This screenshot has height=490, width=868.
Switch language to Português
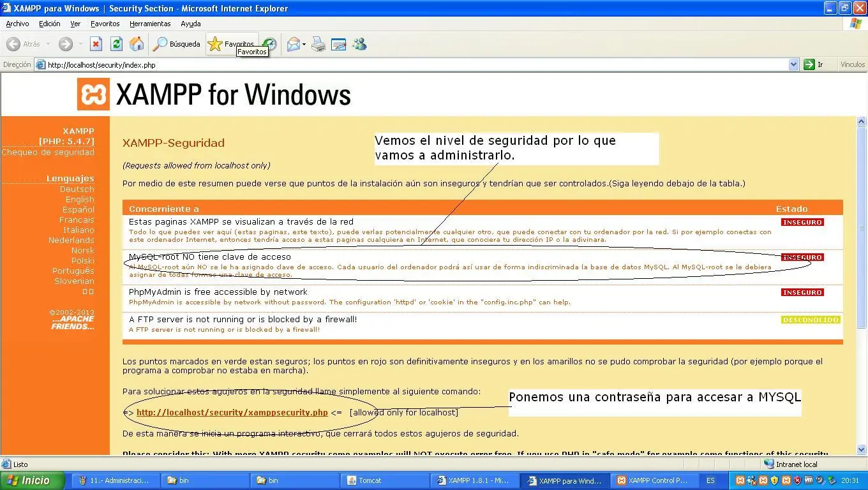point(73,271)
